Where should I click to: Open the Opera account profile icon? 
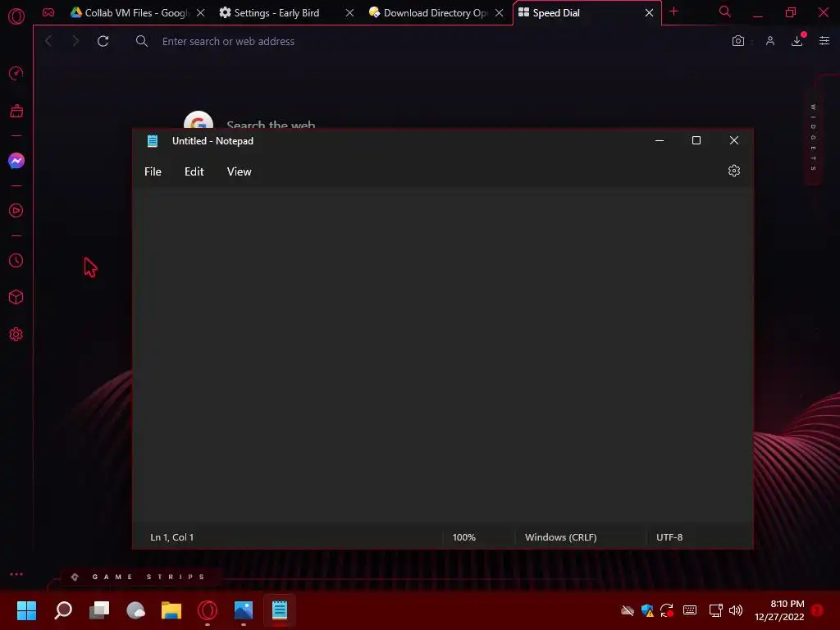[x=769, y=41]
